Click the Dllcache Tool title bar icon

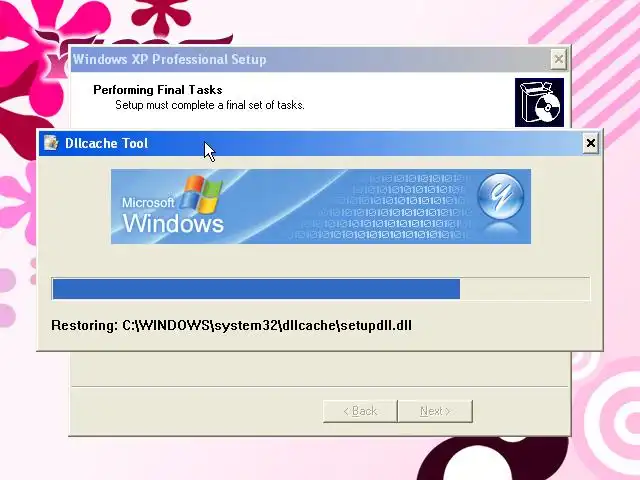tap(51, 142)
